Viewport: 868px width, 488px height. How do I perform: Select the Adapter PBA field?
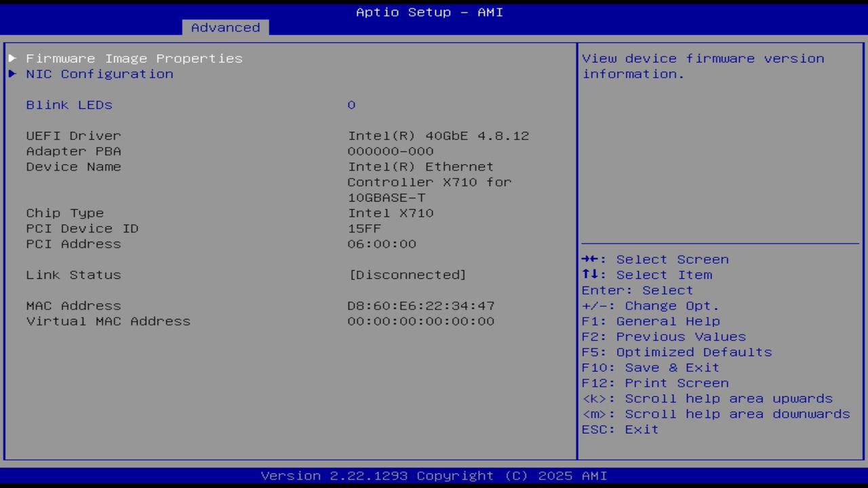[73, 151]
